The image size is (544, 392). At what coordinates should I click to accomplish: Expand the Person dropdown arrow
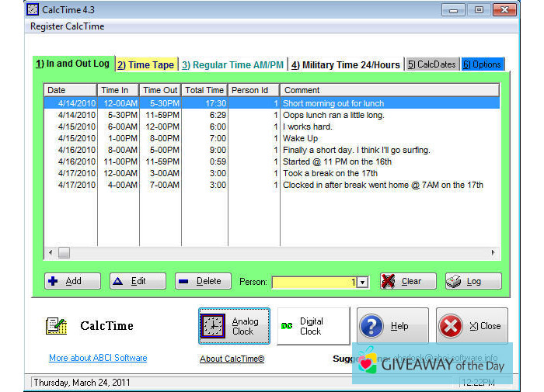pos(362,283)
